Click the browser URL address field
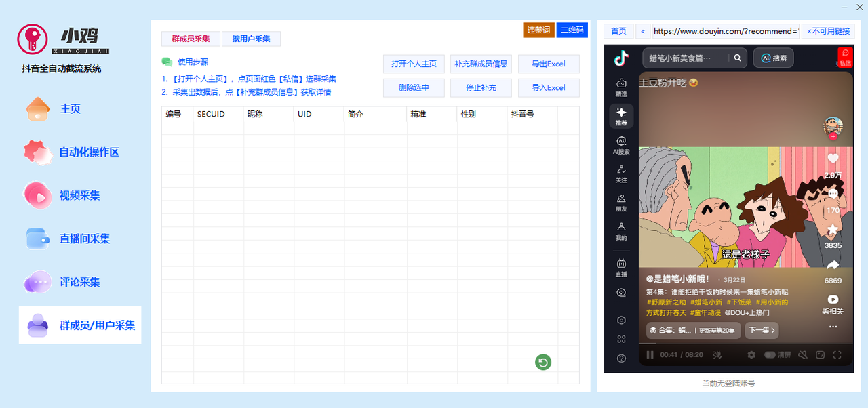Viewport: 868px width, 408px height. [x=725, y=31]
